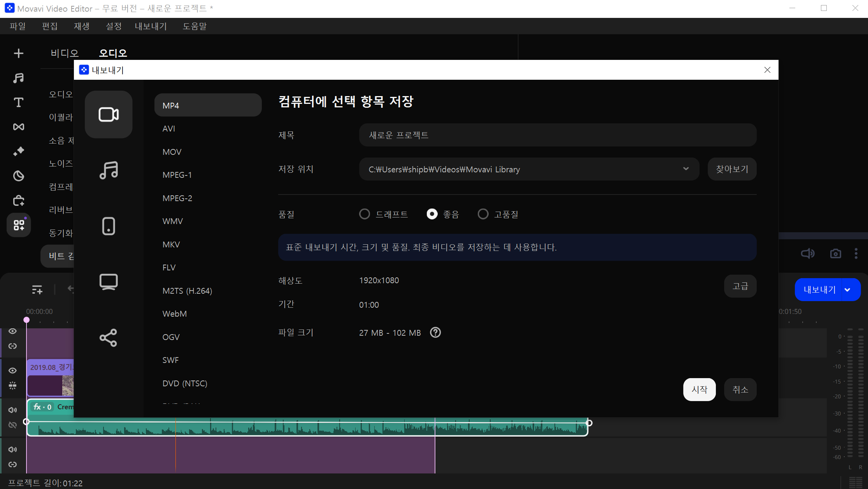This screenshot has width=868, height=489.
Task: Open the preview three-dot more options menu
Action: point(856,254)
